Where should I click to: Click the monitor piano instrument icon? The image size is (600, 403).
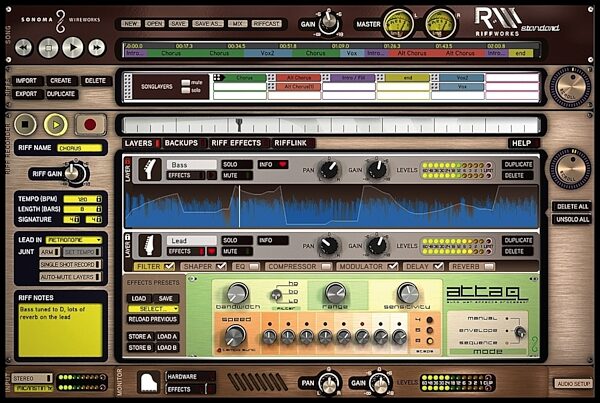pos(148,382)
